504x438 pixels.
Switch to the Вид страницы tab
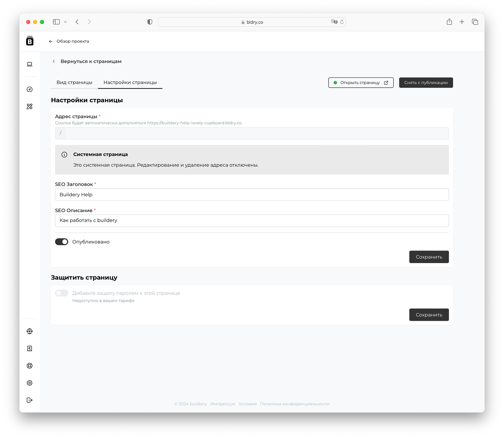point(74,83)
